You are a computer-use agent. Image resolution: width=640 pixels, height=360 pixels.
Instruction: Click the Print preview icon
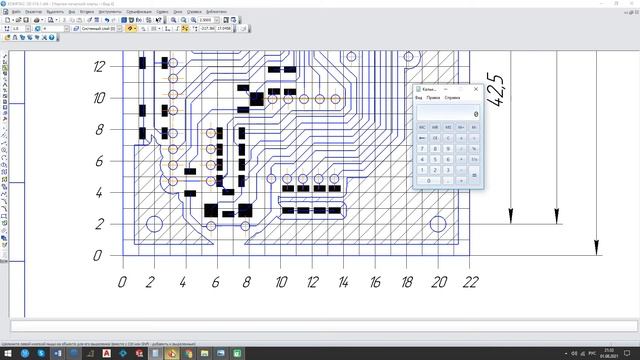51,20
